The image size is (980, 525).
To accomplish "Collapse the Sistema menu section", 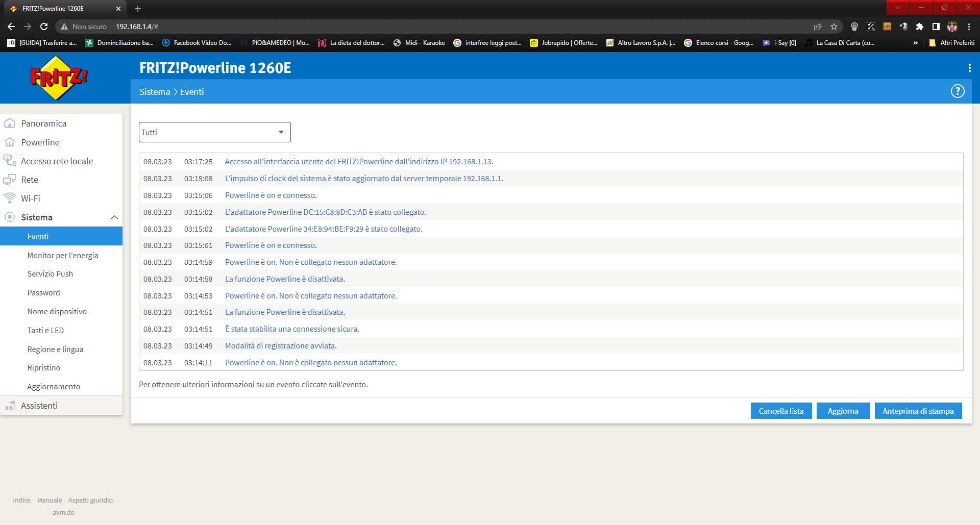I will tap(114, 217).
